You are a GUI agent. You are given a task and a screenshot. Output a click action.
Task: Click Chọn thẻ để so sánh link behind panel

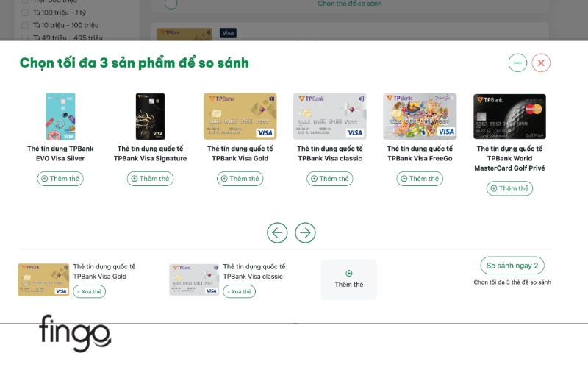pyautogui.click(x=350, y=4)
